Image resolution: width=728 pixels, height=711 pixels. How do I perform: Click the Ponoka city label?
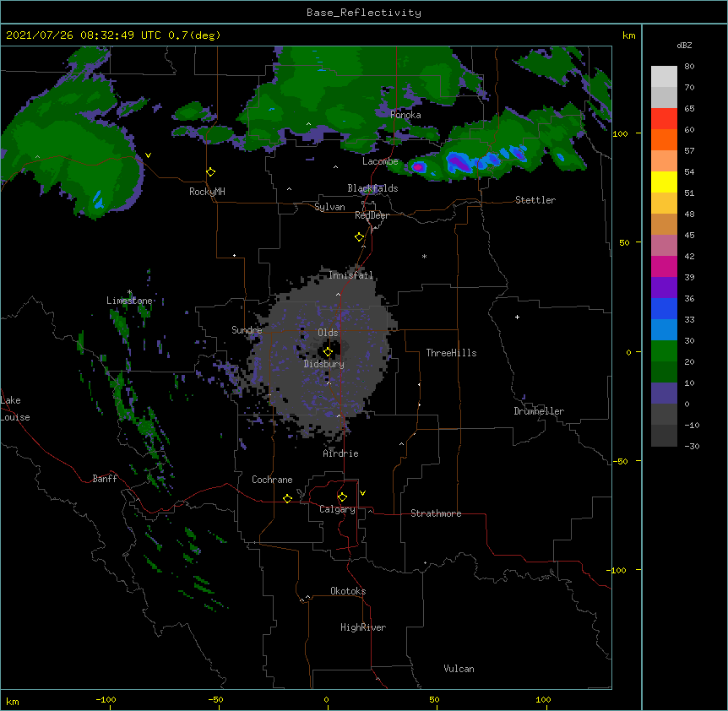405,115
